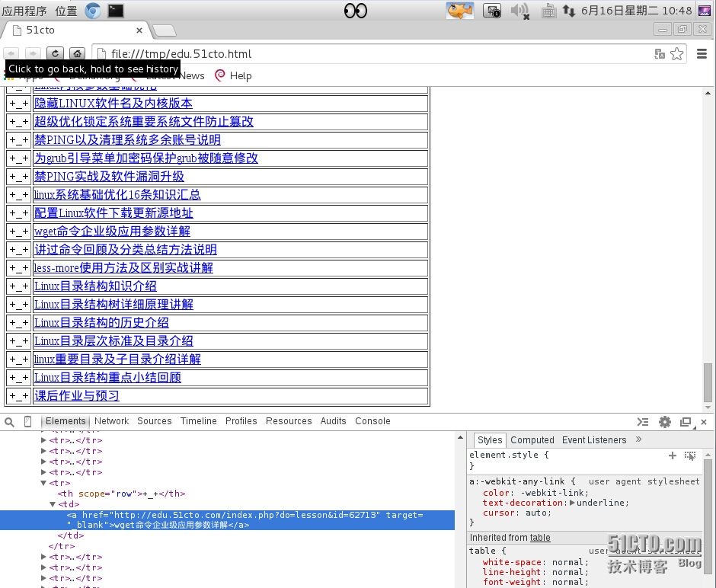Click the DevTools search magnifier icon
This screenshot has width=716, height=588.
(9, 422)
